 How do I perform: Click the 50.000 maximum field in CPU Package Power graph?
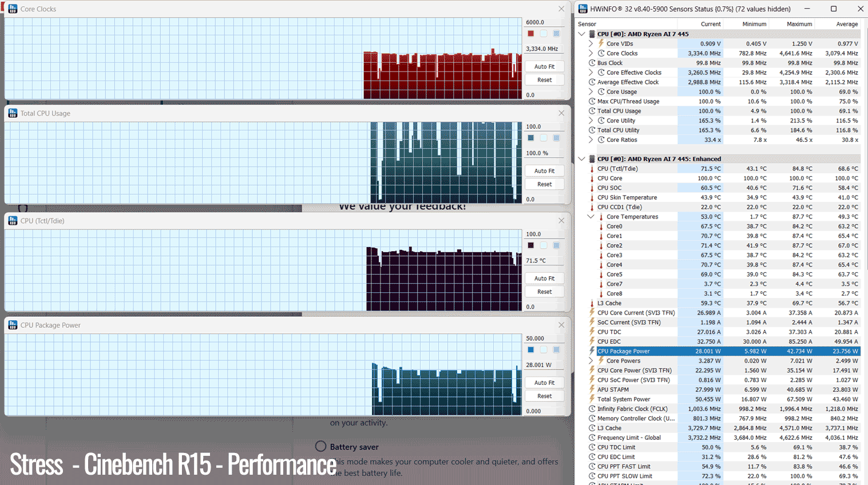544,338
